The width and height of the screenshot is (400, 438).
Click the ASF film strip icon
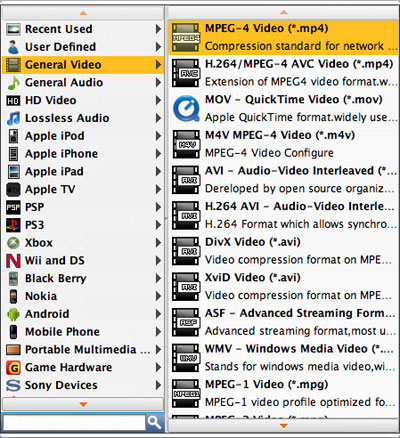[x=186, y=322]
